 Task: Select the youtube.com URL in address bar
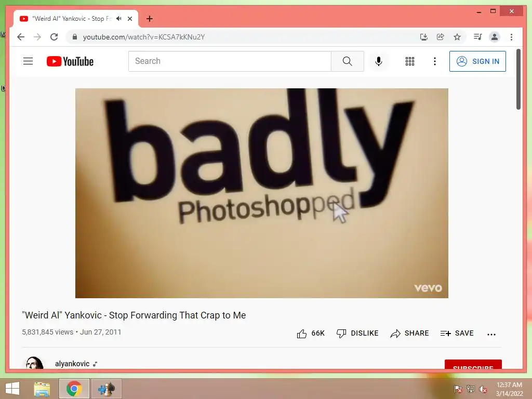coord(144,37)
